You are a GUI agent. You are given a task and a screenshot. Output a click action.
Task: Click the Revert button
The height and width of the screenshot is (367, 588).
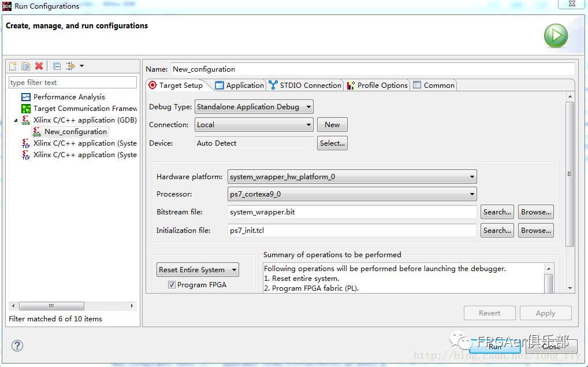click(489, 313)
